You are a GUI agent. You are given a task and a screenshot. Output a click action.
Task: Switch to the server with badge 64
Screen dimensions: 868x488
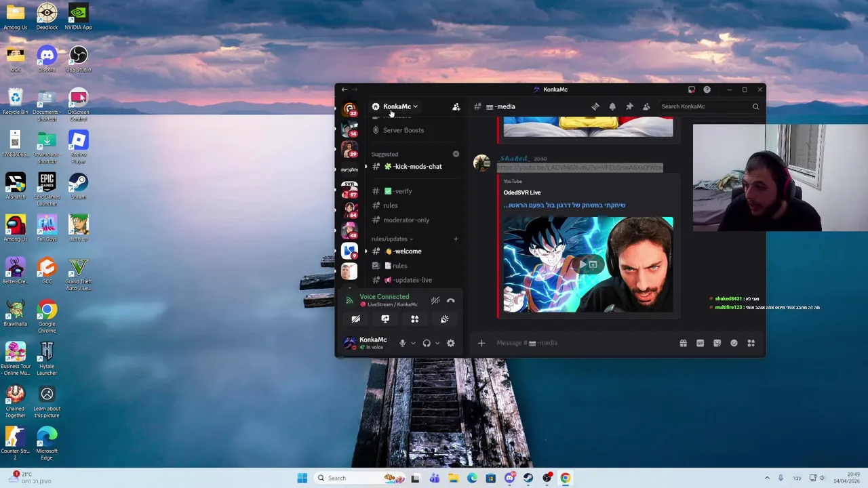pos(349,209)
